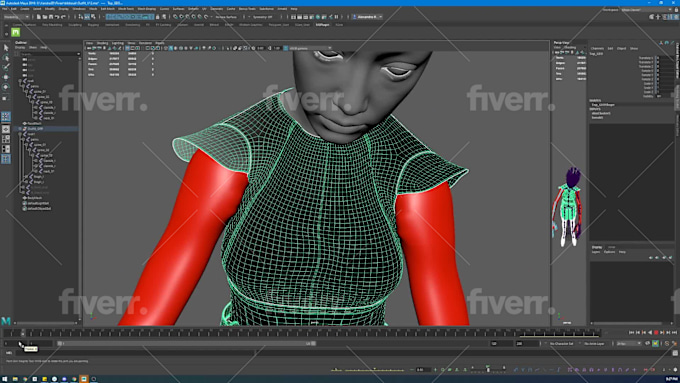This screenshot has height=383, width=680.
Task: Click the four-view layout icon in toolbox
Action: (x=6, y=139)
